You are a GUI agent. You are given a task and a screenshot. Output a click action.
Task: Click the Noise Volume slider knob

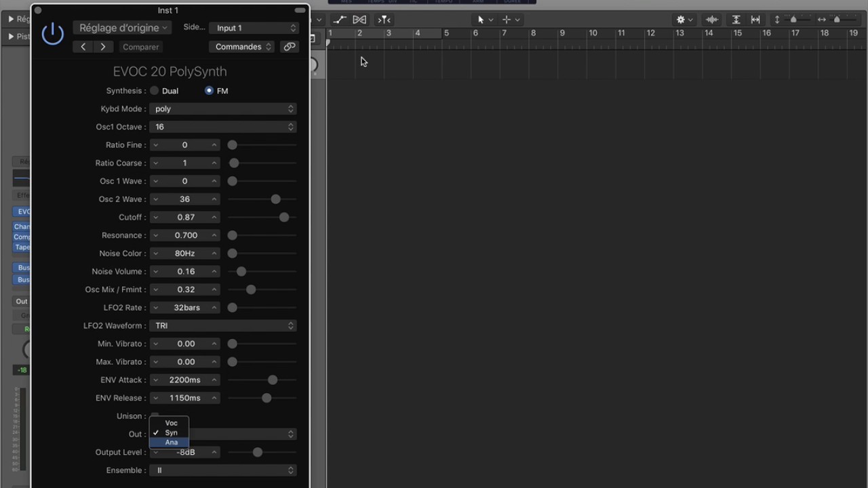[241, 272]
